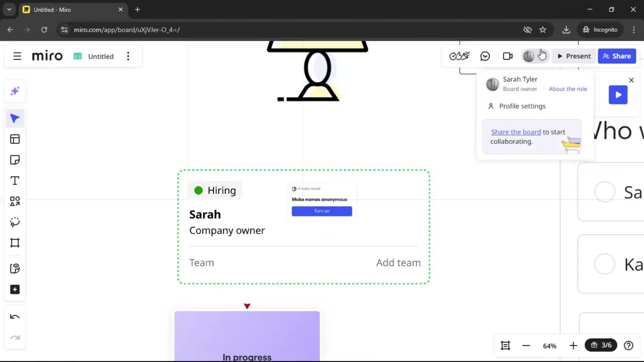Open the help question mark
The image size is (644, 362).
[x=629, y=346]
